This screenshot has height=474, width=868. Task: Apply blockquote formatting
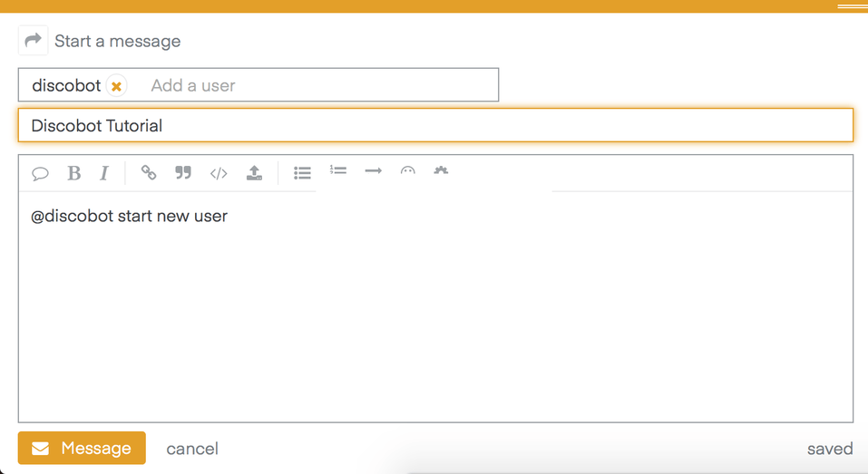[x=183, y=172]
